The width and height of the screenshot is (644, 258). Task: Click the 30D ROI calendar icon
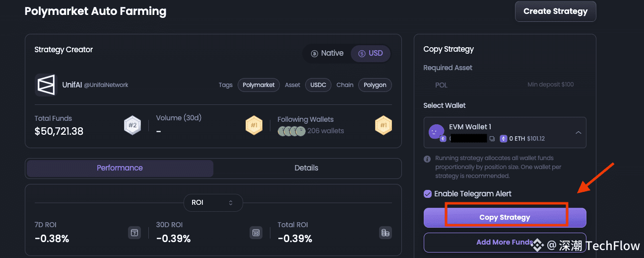pyautogui.click(x=256, y=232)
